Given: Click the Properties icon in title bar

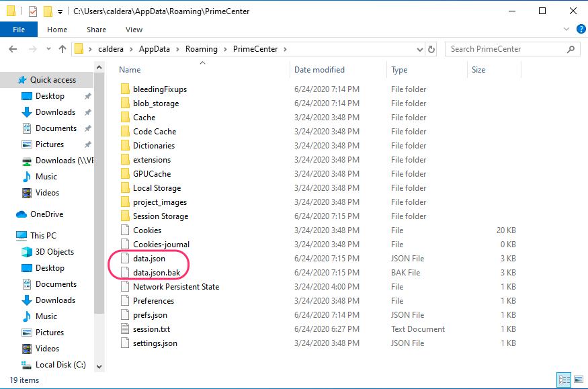Looking at the screenshot, I should [33, 11].
